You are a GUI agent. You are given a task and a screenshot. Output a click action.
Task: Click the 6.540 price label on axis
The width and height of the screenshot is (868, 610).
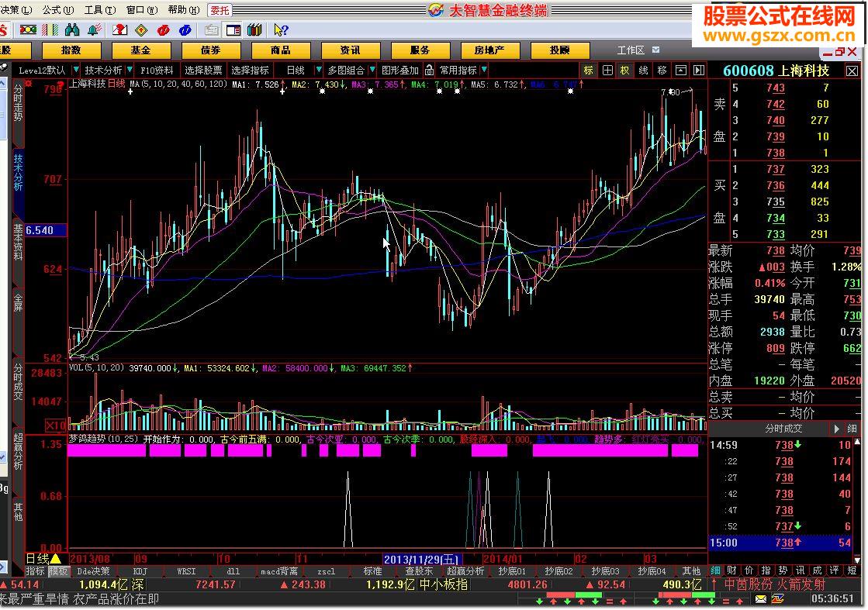point(46,230)
